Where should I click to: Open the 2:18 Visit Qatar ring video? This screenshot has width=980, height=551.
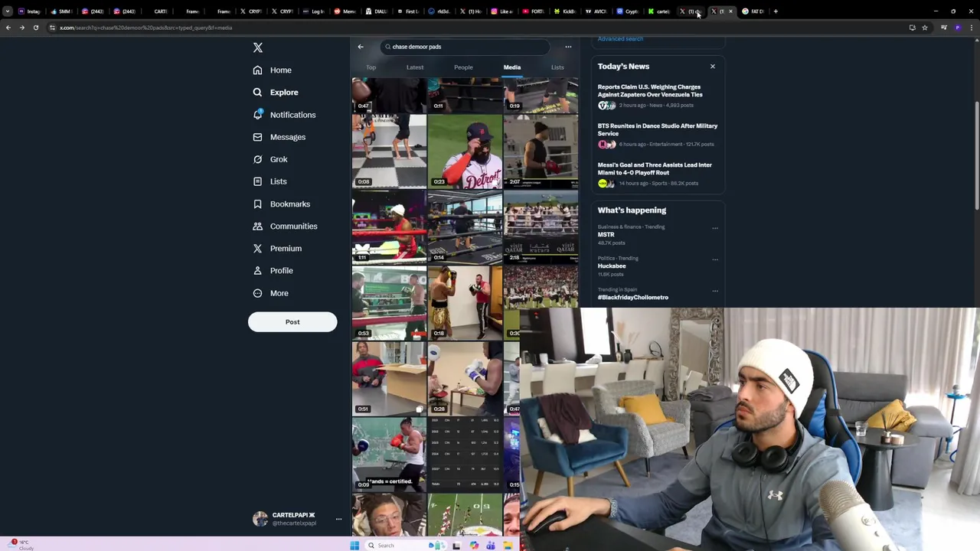click(541, 227)
